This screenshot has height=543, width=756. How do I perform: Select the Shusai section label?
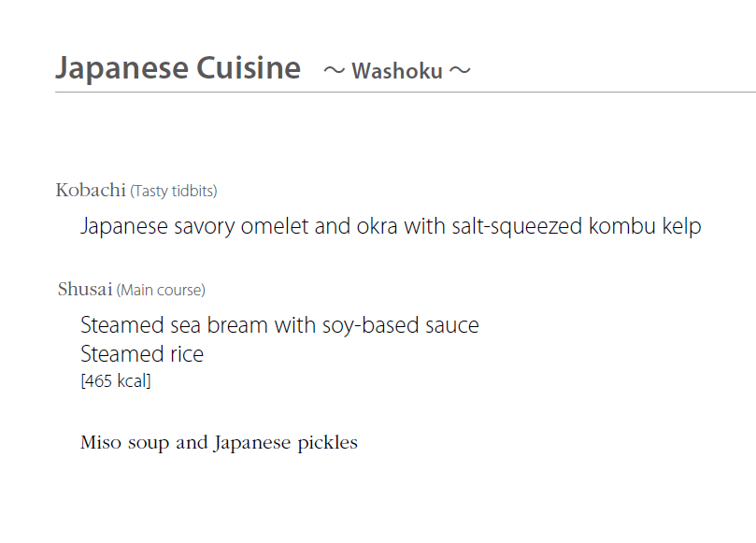pos(85,290)
